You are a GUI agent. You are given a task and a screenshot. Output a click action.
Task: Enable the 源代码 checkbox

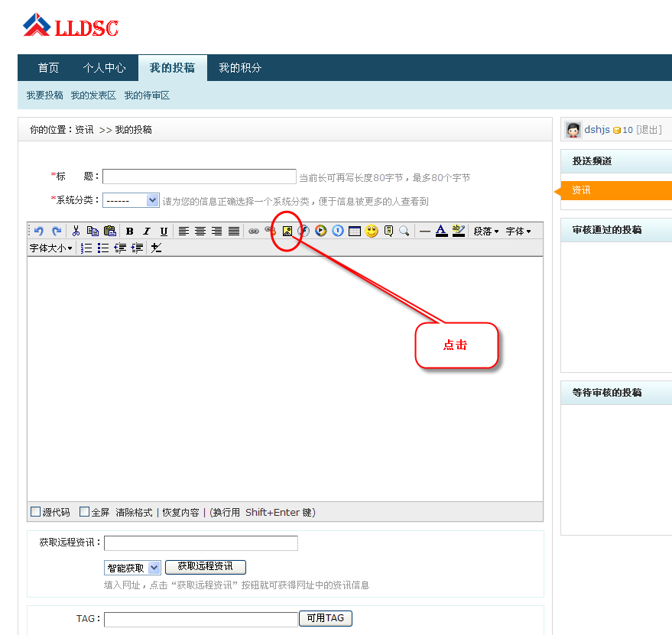[34, 512]
